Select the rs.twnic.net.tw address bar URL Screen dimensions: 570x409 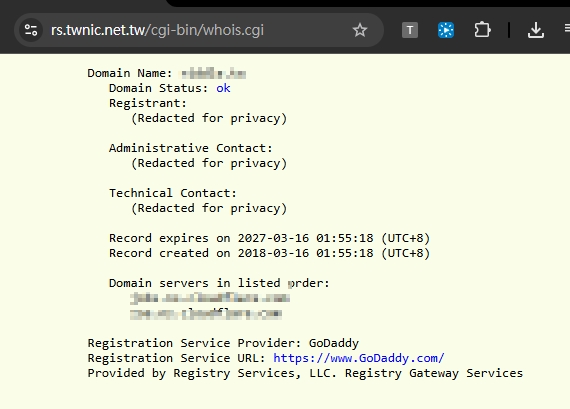(x=157, y=30)
